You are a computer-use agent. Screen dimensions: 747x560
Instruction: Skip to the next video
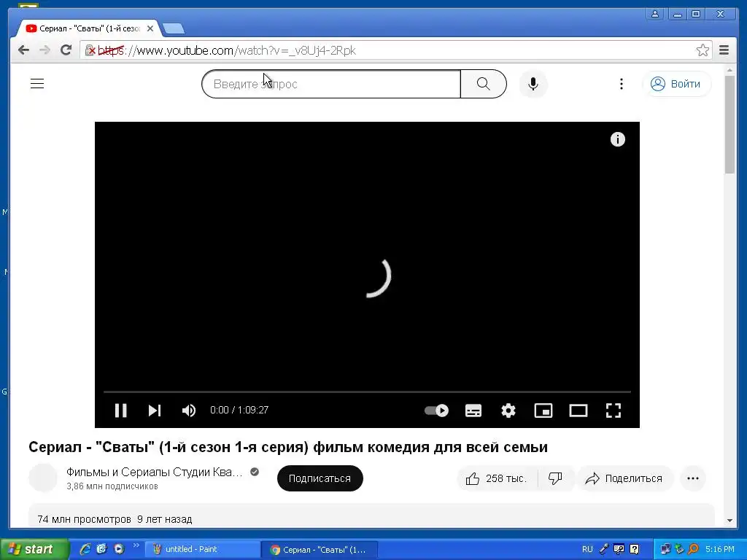155,410
